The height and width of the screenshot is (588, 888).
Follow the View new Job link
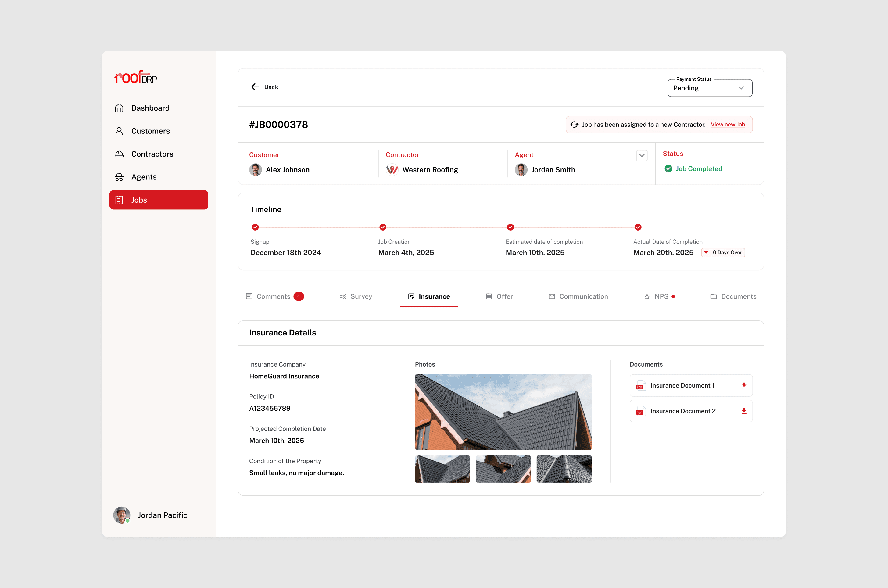[727, 125]
